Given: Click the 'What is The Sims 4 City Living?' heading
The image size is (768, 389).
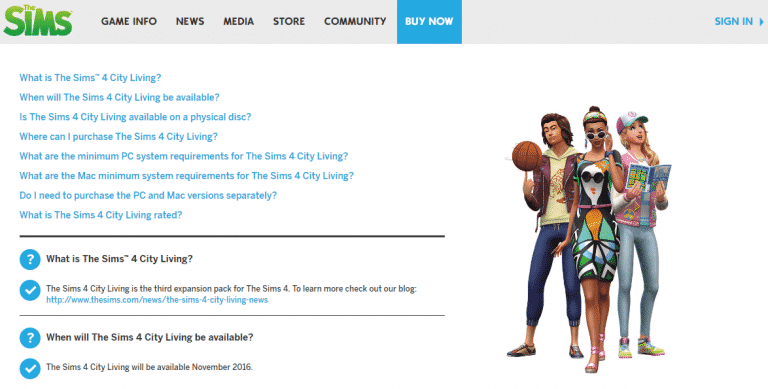Looking at the screenshot, I should [x=120, y=259].
